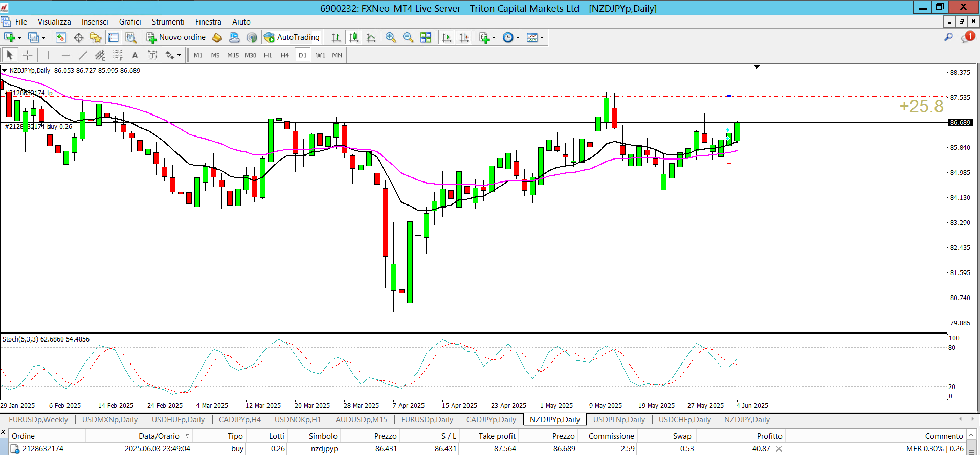Select text tool A
This screenshot has height=455, width=980.
click(x=135, y=55)
